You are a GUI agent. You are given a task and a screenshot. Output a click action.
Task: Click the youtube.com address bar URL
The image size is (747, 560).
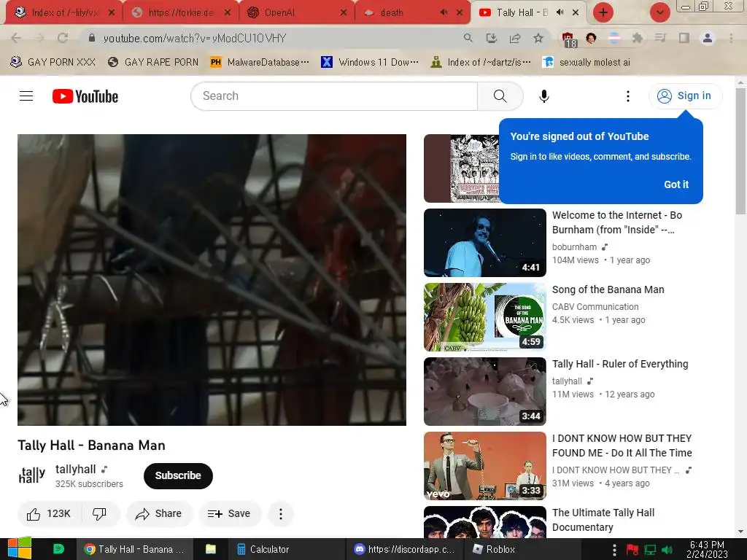tap(194, 38)
